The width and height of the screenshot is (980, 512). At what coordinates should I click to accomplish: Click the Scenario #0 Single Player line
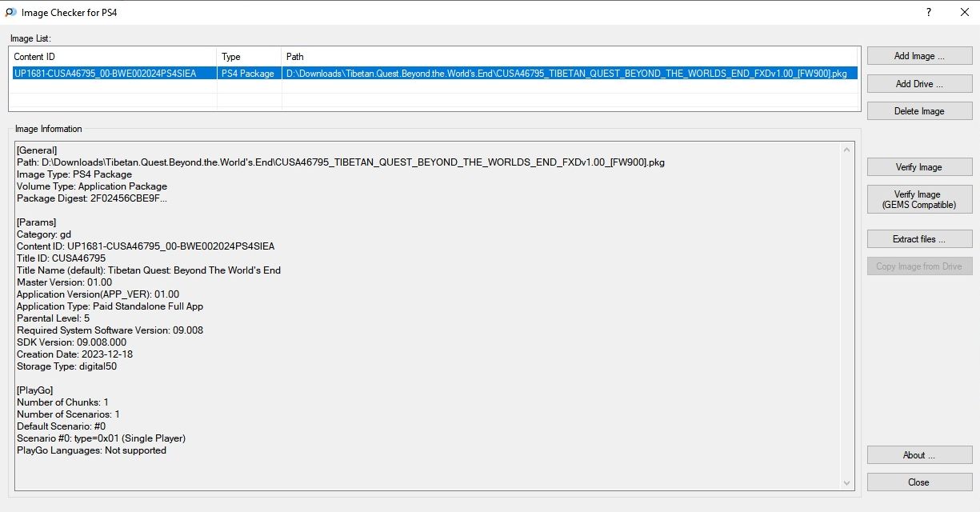[x=101, y=438]
